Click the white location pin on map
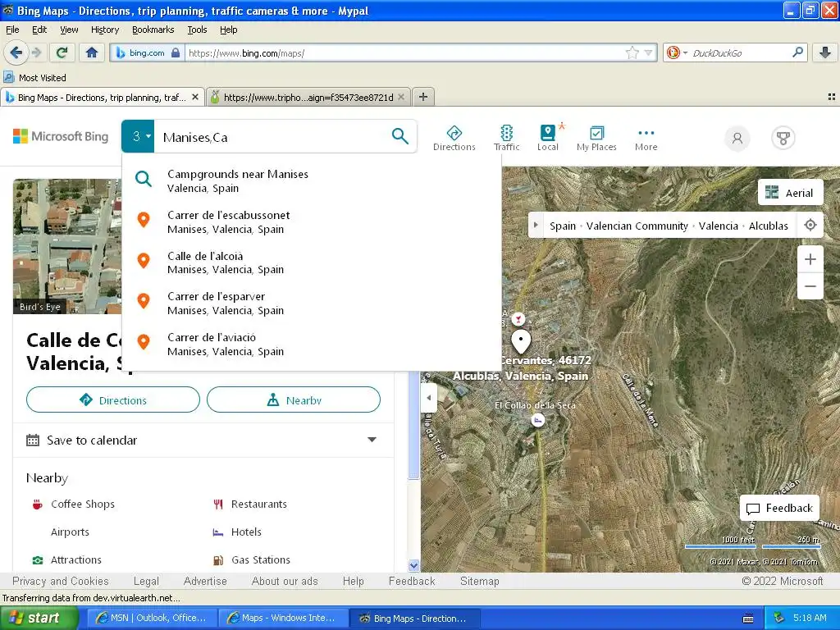The height and width of the screenshot is (630, 840). (x=521, y=340)
